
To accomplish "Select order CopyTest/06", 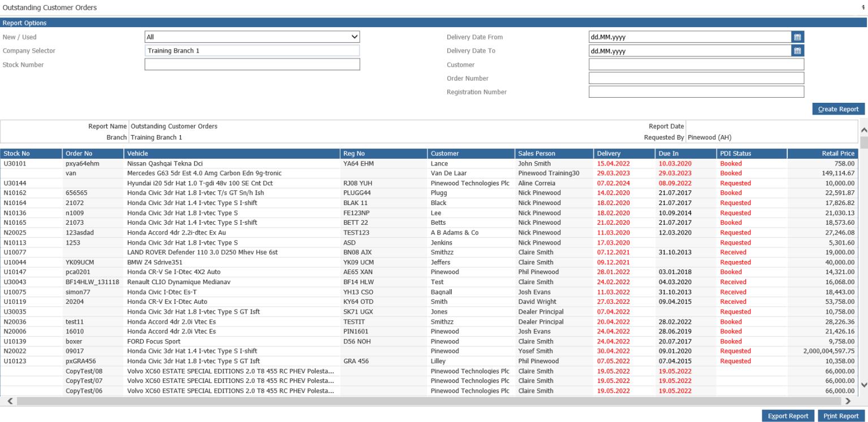I will click(x=84, y=391).
